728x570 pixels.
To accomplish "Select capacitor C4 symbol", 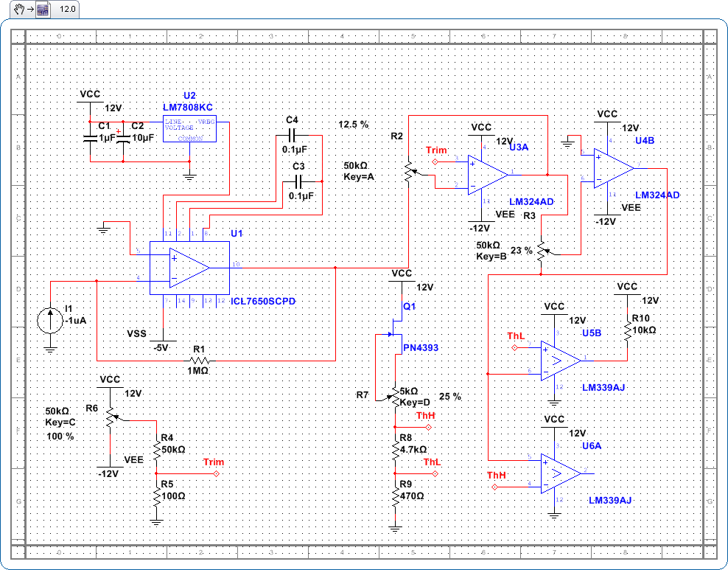I will point(292,136).
